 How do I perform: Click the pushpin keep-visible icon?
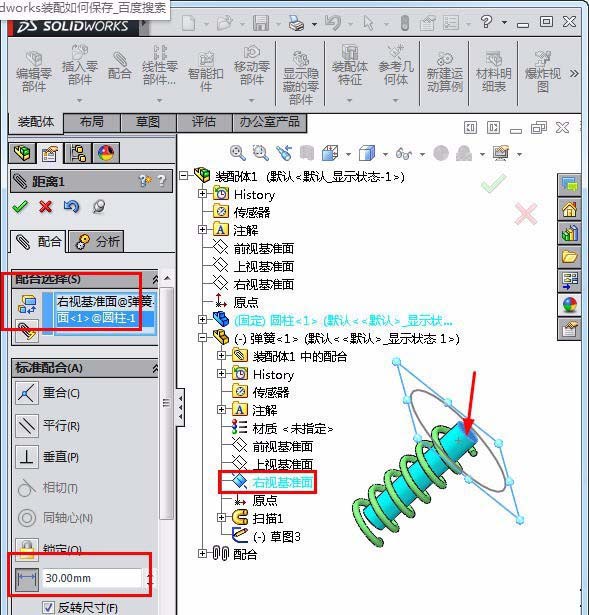pyautogui.click(x=98, y=207)
